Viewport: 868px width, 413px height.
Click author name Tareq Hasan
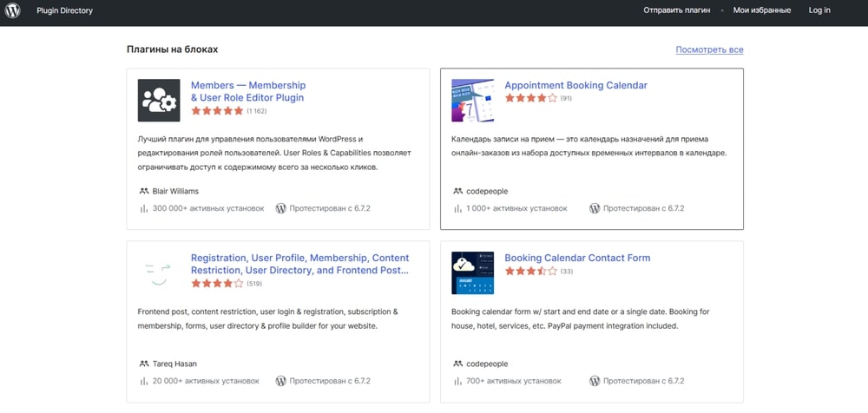pos(174,364)
